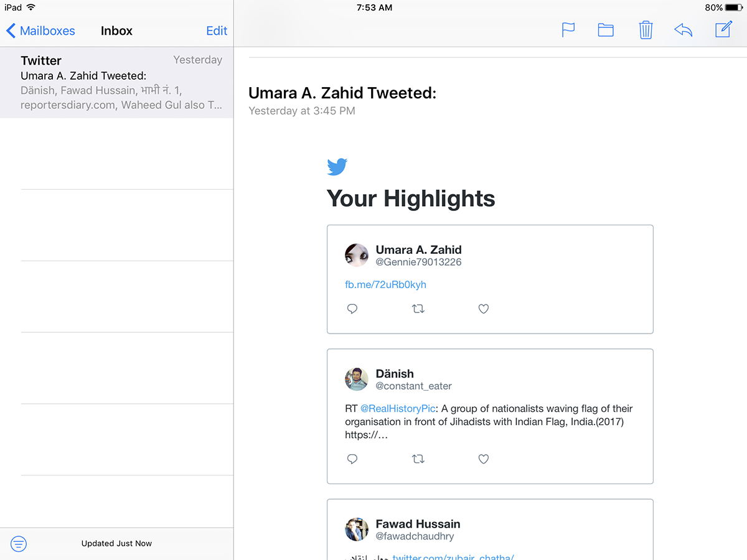747x560 pixels.
Task: Tap Dänish's profile picture
Action: (357, 379)
